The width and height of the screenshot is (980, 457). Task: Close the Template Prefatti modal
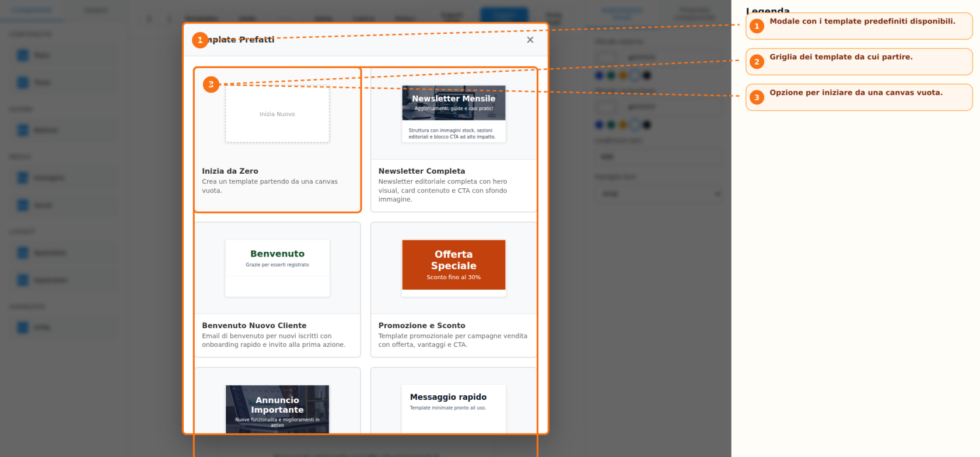(x=530, y=40)
